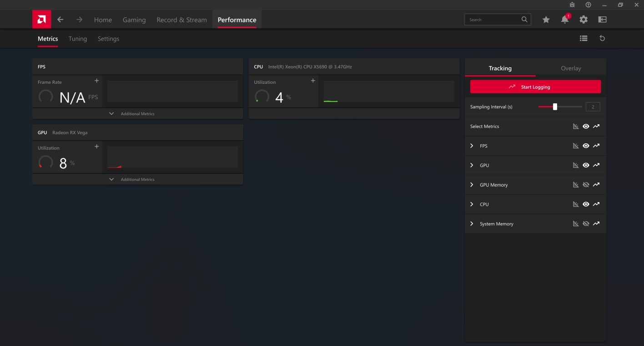Expand the System Memory row chevron
Image resolution: width=644 pixels, height=346 pixels.
472,224
